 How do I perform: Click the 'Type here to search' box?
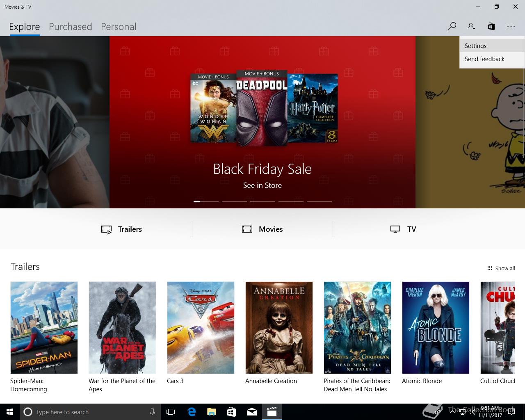point(90,412)
